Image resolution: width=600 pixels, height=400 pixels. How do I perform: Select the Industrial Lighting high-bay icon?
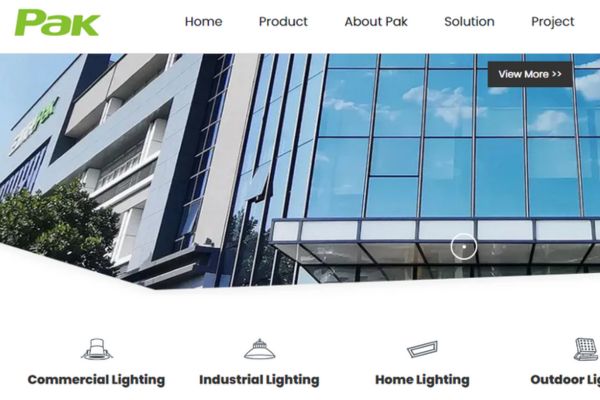pos(259,349)
